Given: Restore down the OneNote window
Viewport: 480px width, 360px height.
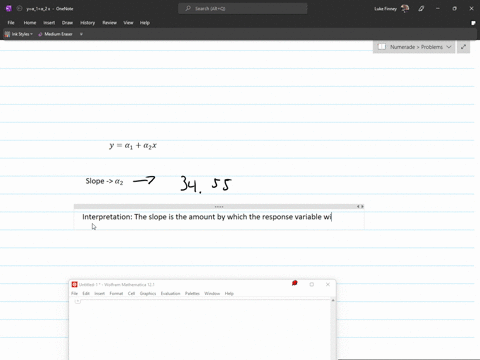Looking at the screenshot, I should pyautogui.click(x=455, y=9).
